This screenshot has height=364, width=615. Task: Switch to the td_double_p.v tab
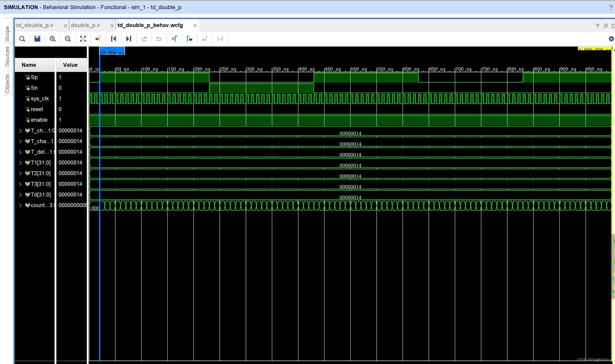[35, 25]
